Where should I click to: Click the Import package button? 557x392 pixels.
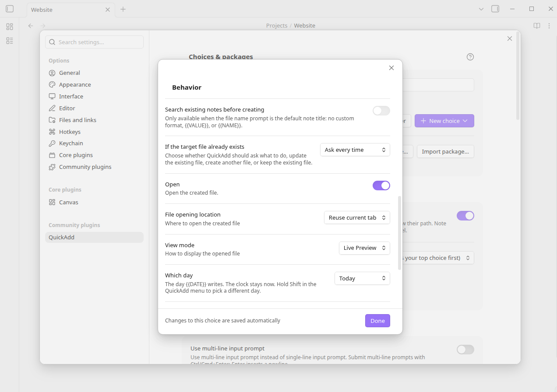(x=445, y=151)
